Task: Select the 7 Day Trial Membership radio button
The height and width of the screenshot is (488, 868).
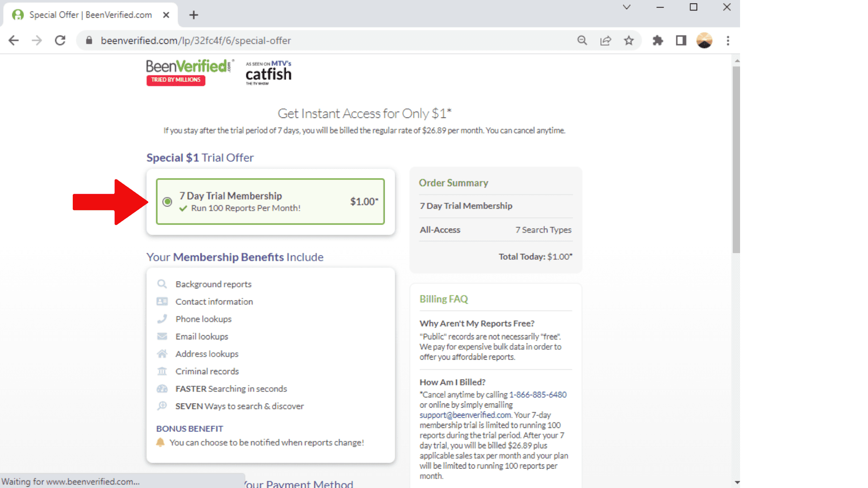Action: 167,202
